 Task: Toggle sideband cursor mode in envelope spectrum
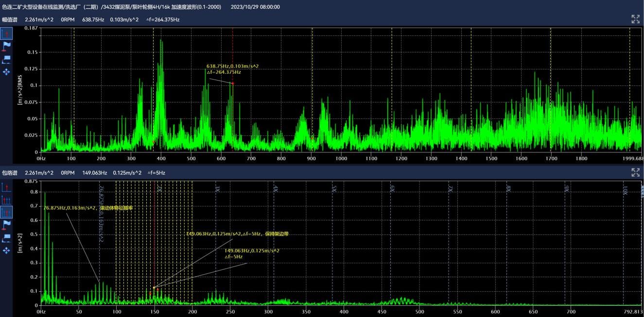[7, 212]
